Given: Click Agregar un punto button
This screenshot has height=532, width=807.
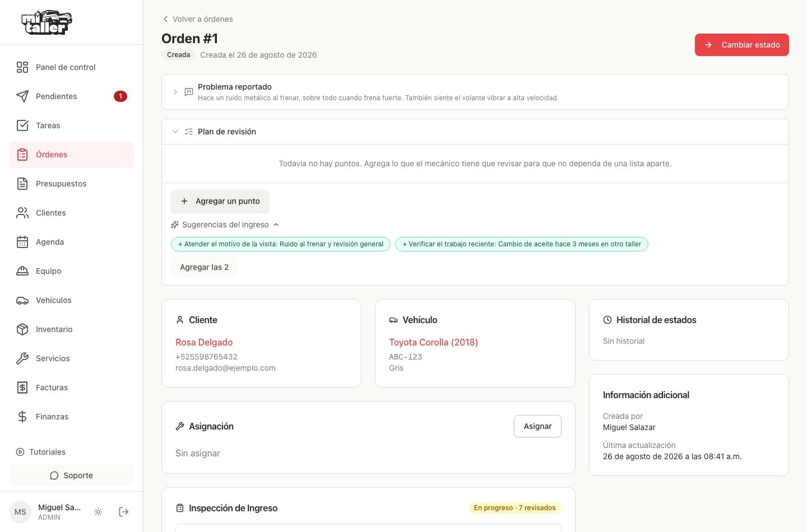Looking at the screenshot, I should [220, 201].
